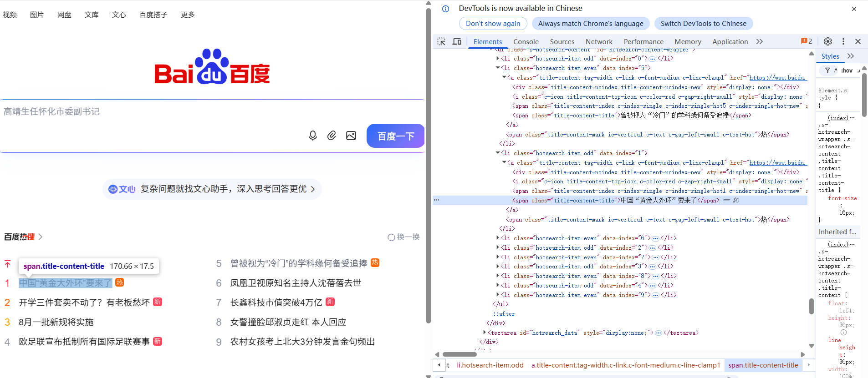
Task: Dismiss the DevTools language banner
Action: point(854,9)
